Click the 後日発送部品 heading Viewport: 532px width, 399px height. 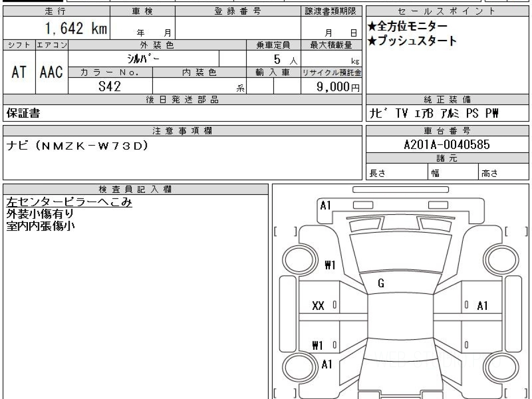(183, 100)
